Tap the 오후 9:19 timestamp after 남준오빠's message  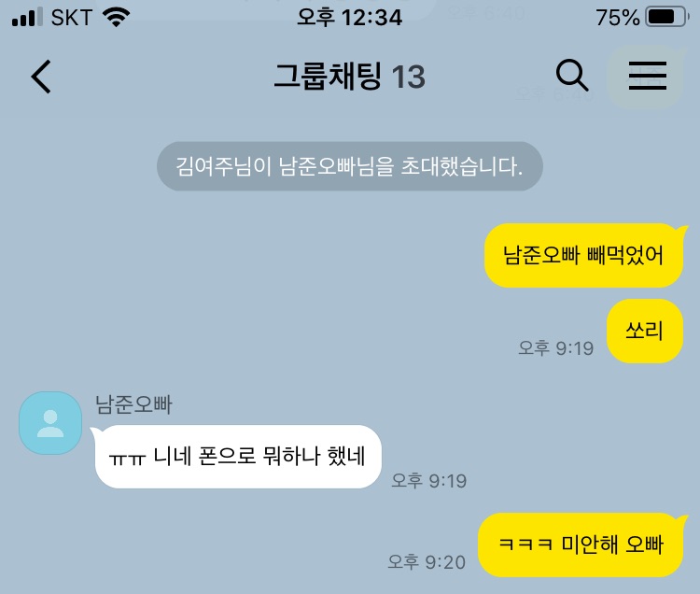[x=429, y=481]
